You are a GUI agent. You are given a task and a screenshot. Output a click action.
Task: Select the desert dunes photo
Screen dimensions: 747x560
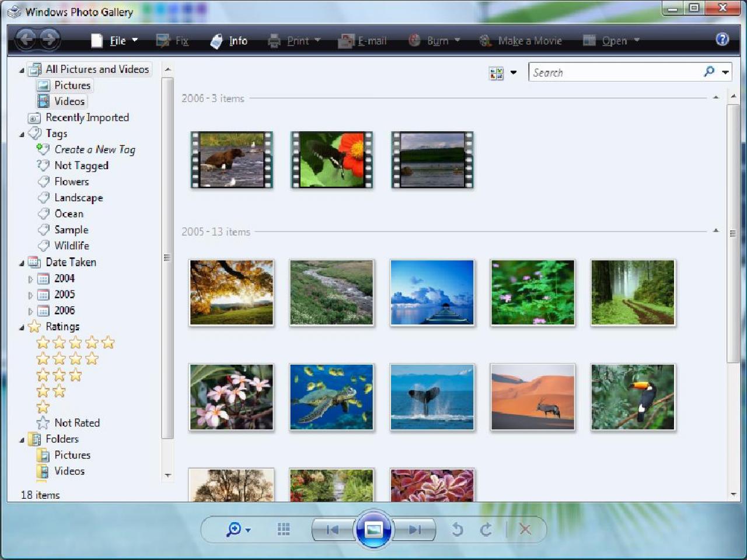click(533, 397)
